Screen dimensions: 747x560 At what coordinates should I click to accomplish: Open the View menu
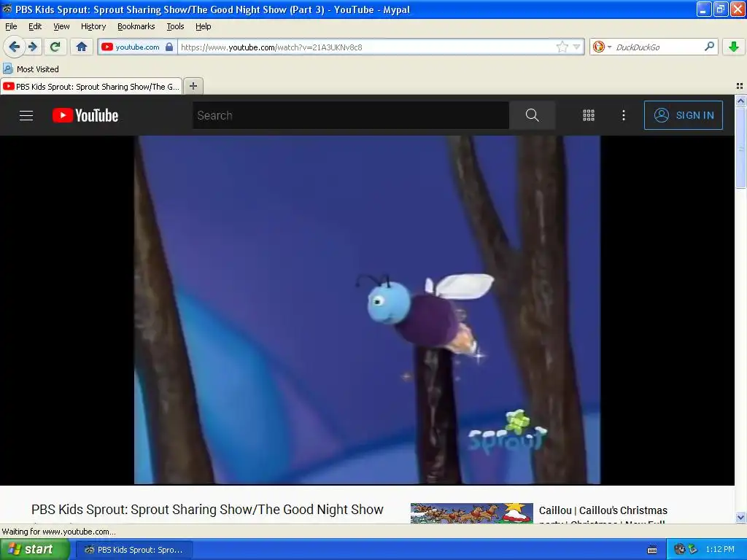(x=61, y=26)
